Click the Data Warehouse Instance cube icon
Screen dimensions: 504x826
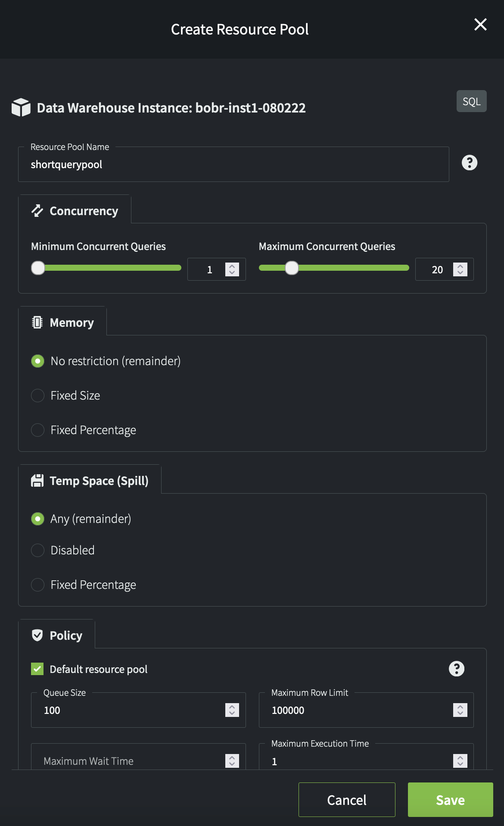coord(21,107)
